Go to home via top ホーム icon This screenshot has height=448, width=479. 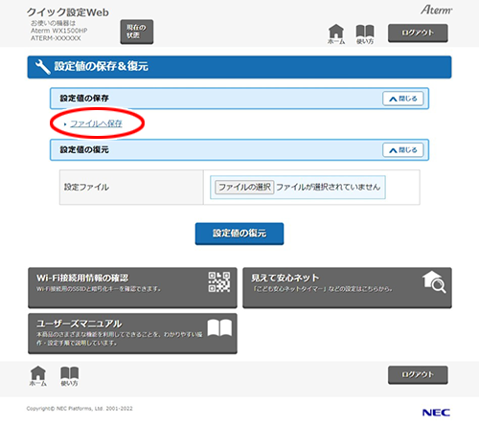point(336,34)
